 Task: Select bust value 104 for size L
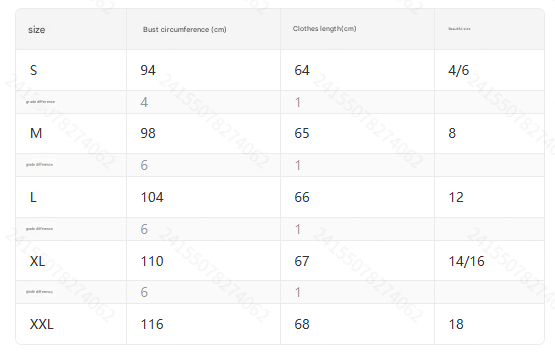point(152,197)
